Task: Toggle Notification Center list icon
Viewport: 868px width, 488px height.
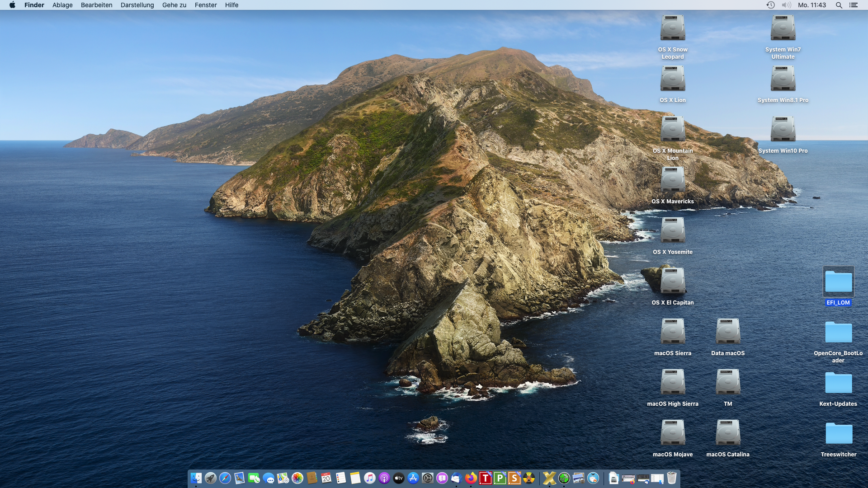Action: point(853,5)
